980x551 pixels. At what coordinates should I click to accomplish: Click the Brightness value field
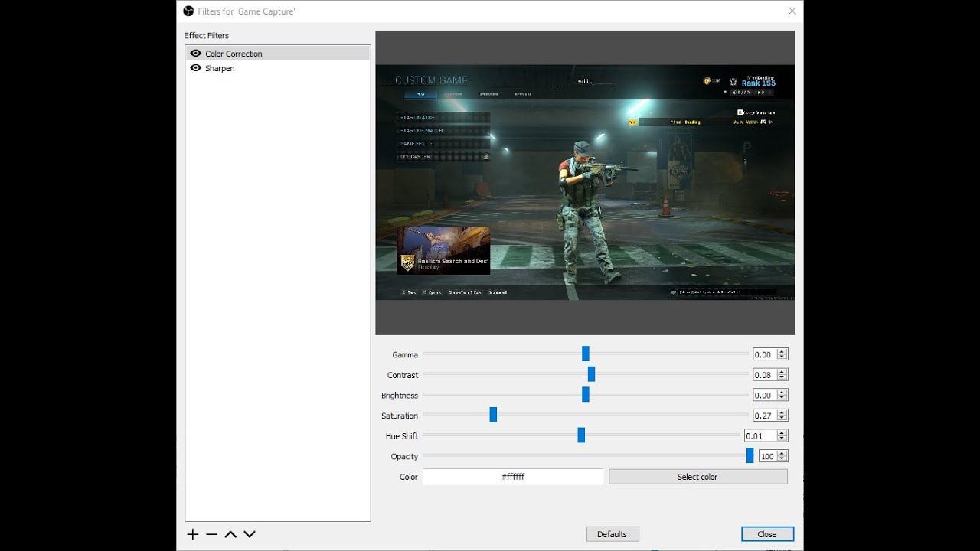coord(765,396)
